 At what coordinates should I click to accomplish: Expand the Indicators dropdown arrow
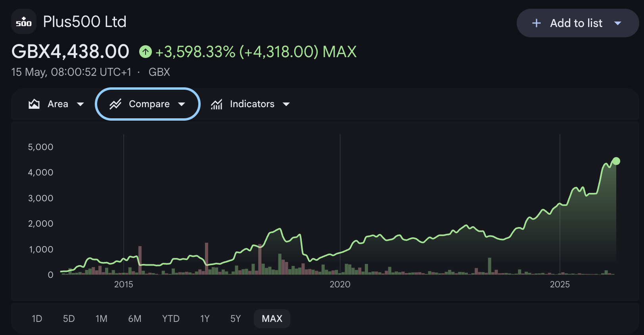pyautogui.click(x=286, y=104)
